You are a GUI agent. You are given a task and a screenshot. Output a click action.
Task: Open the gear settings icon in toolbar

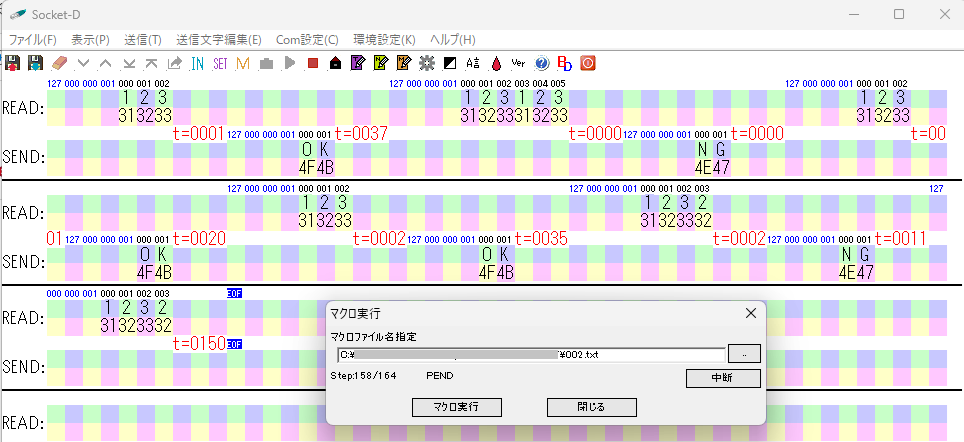427,63
